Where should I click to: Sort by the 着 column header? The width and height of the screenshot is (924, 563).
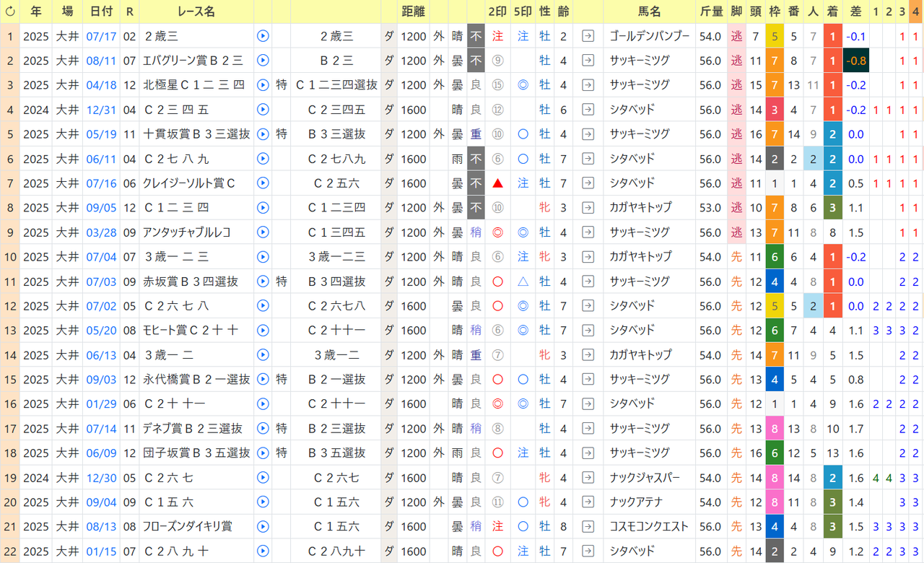click(833, 12)
